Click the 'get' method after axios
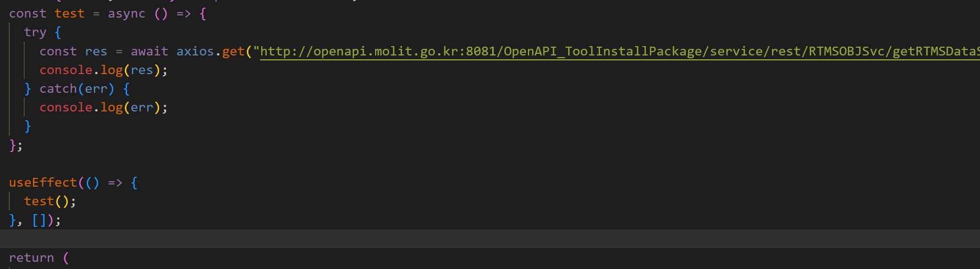The height and width of the screenshot is (269, 980). tap(233, 52)
